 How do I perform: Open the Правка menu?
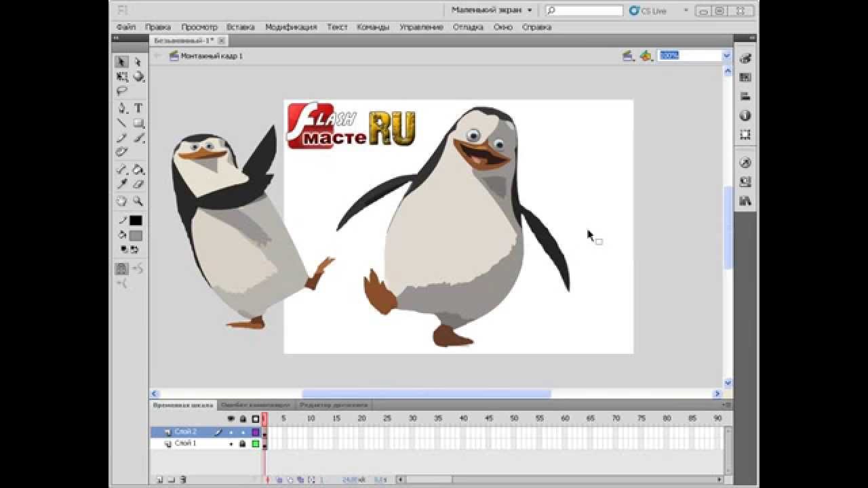(x=158, y=27)
